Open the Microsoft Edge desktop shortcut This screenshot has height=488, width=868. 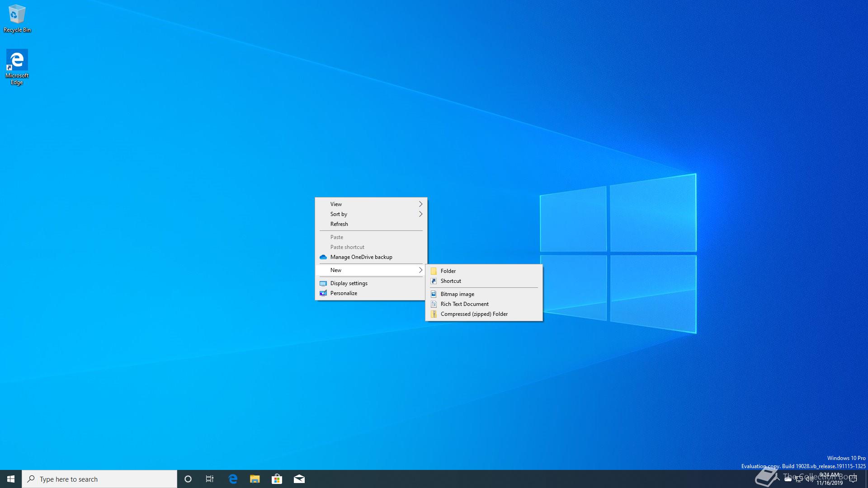click(17, 66)
